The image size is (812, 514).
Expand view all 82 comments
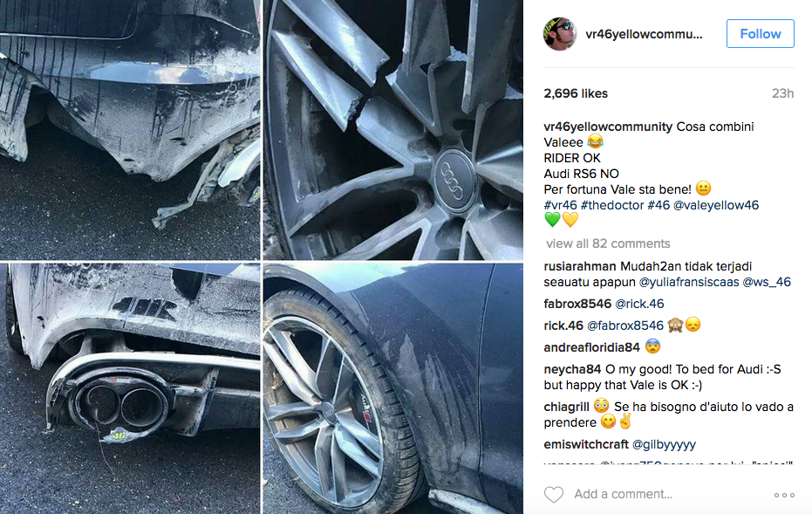608,243
